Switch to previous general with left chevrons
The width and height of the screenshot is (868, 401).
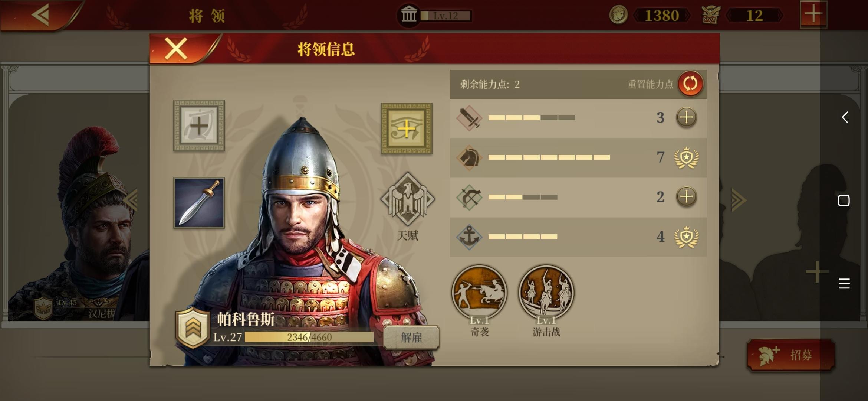(x=131, y=200)
